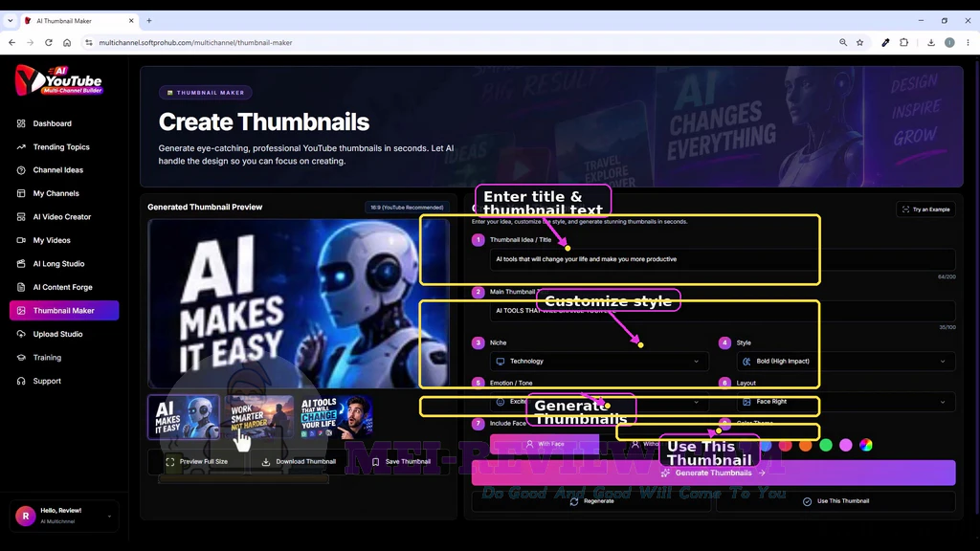980x551 pixels.
Task: Select the AI Makes It Easy small thumbnail
Action: coord(184,417)
